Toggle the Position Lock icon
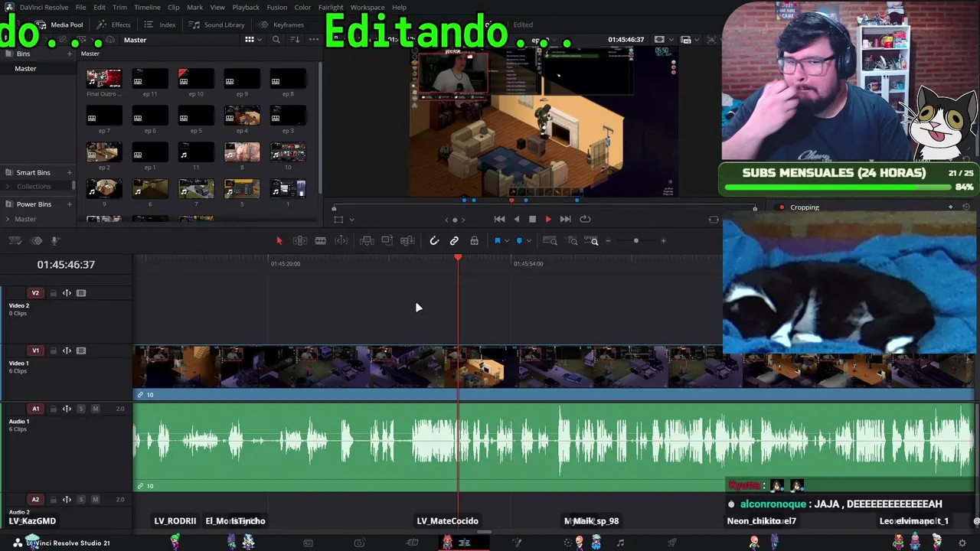Image resolution: width=980 pixels, height=551 pixels. point(475,241)
